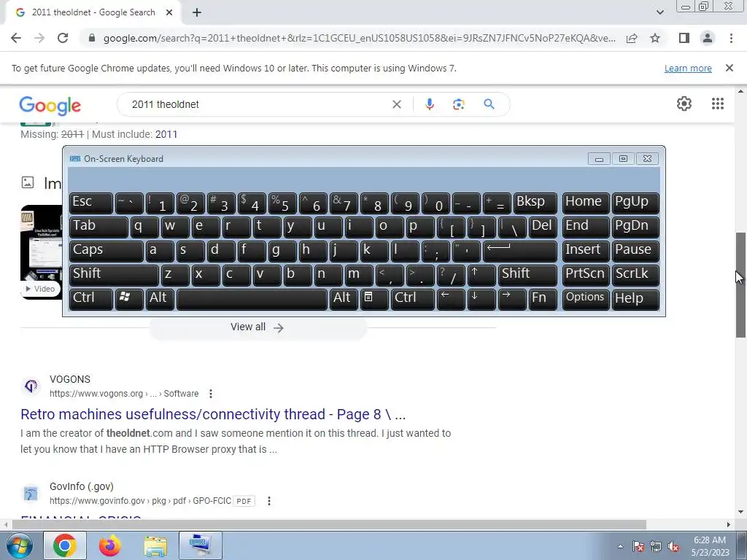747x560 pixels.
Task: Bookmark this page with the star icon
Action: 655,38
